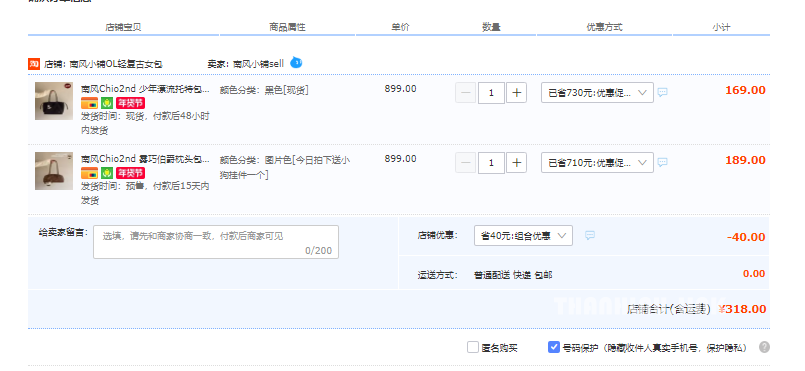Click 数量 column header
Viewport: 805px width, 371px height.
[491, 28]
